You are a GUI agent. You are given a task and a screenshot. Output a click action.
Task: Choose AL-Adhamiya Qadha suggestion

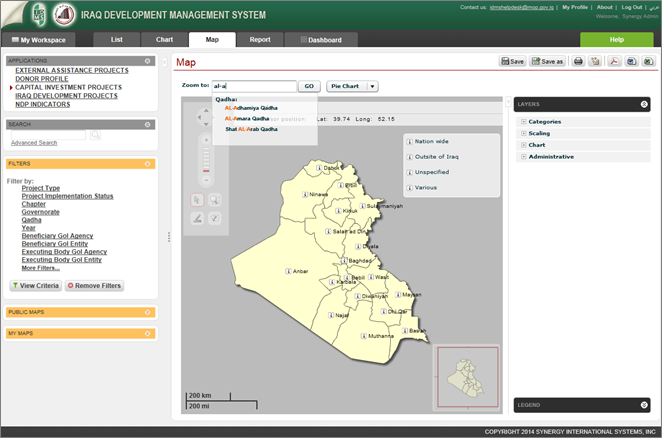coord(251,108)
